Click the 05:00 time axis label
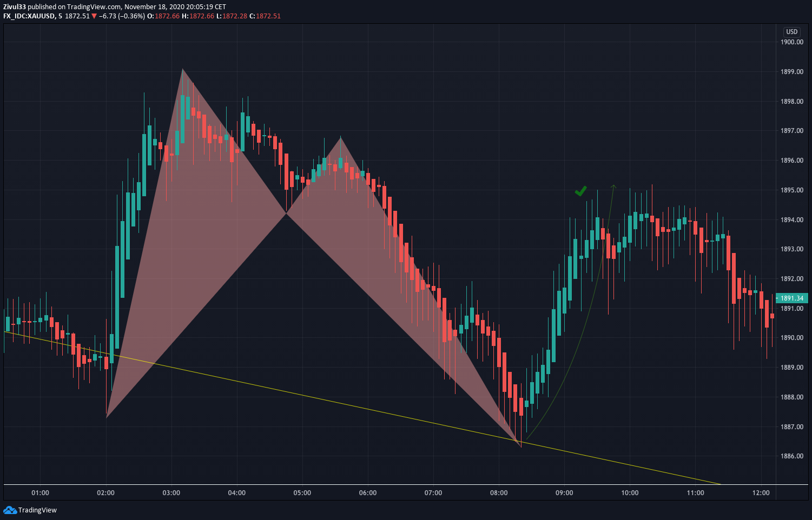The image size is (812, 520). [302, 493]
